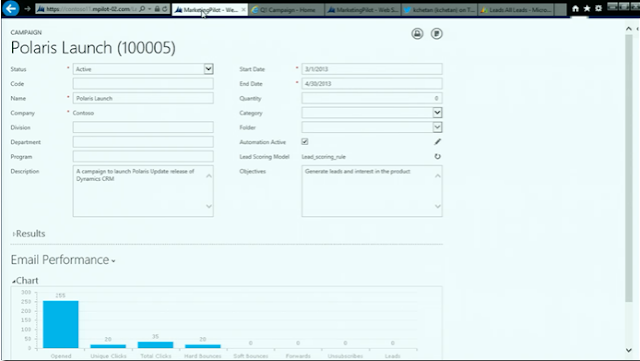This screenshot has width=640, height=361.
Task: Click the browser forward arrow
Action: (x=27, y=9)
